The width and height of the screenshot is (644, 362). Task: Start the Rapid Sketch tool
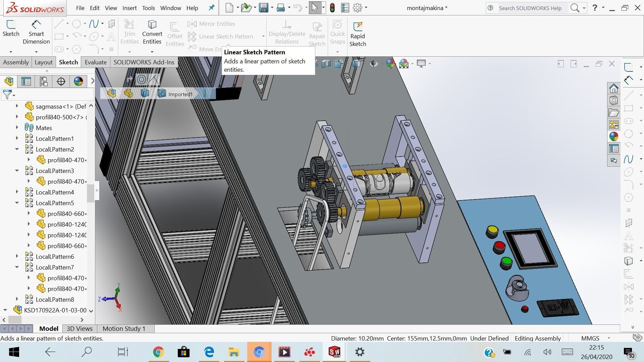[358, 34]
